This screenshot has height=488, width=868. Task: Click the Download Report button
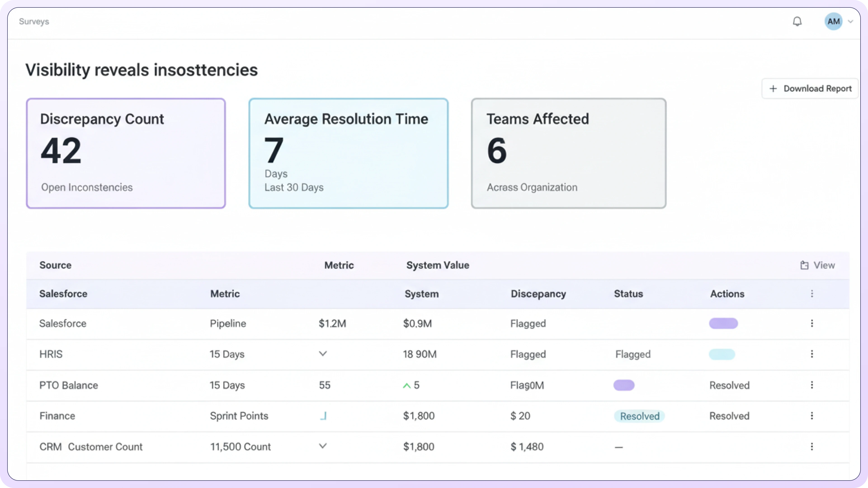coord(810,89)
